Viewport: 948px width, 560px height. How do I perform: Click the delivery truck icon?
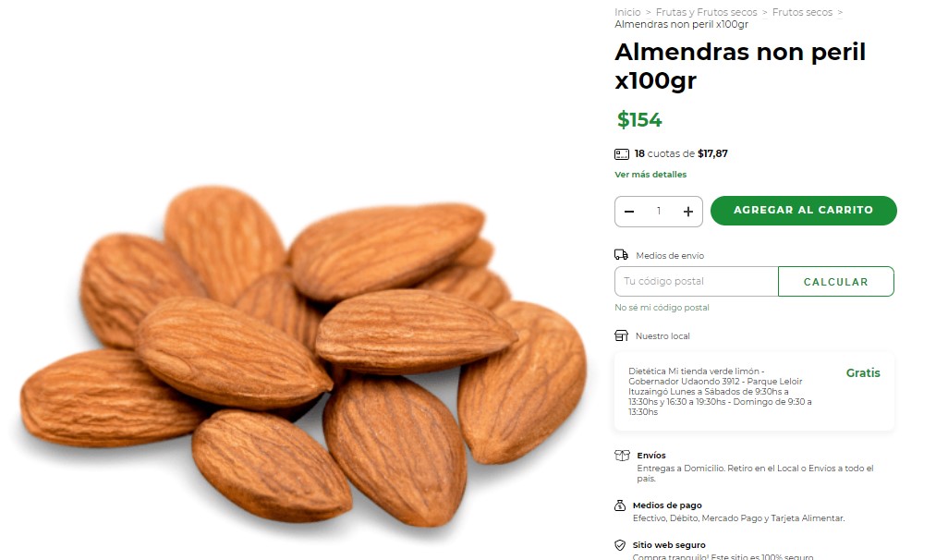621,255
